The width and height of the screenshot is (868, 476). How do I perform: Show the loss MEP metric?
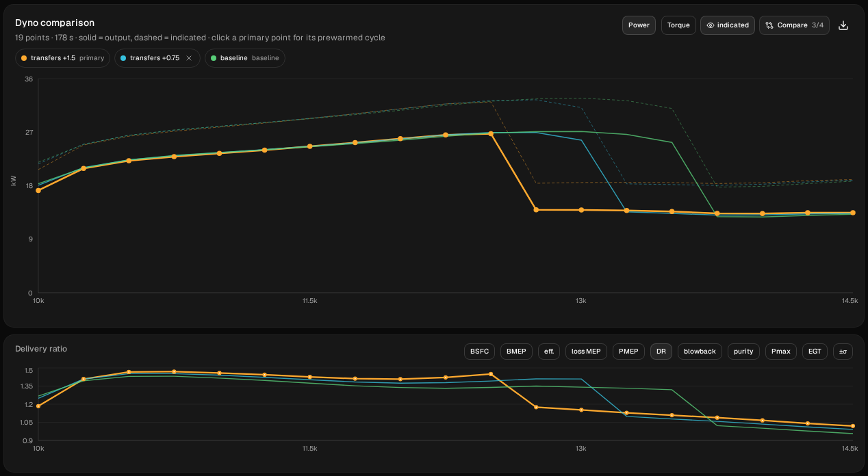point(586,352)
